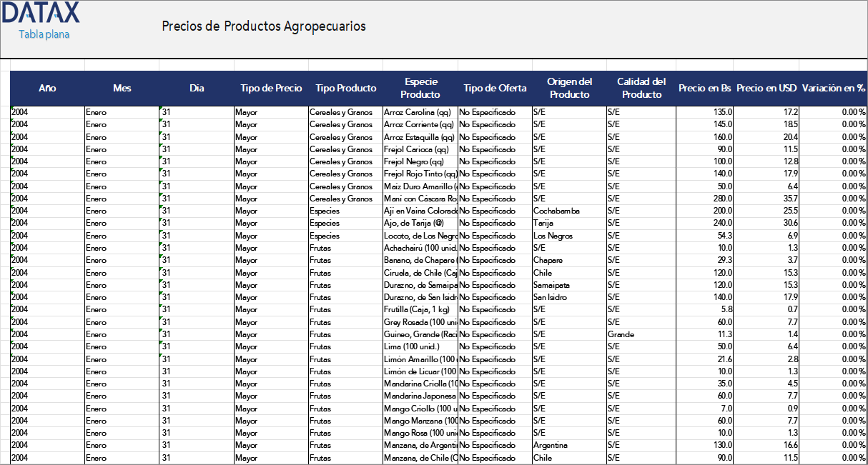Click the 'Dia' column header

pyautogui.click(x=196, y=88)
